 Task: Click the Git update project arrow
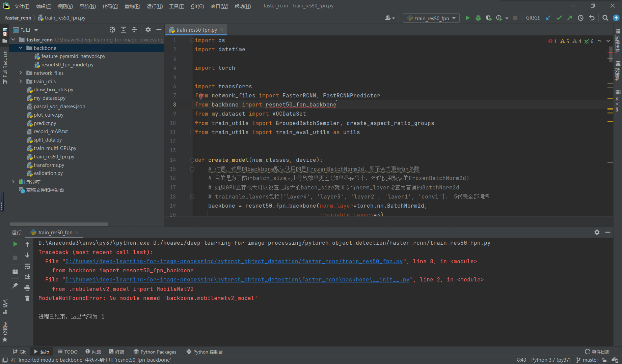tap(548, 18)
